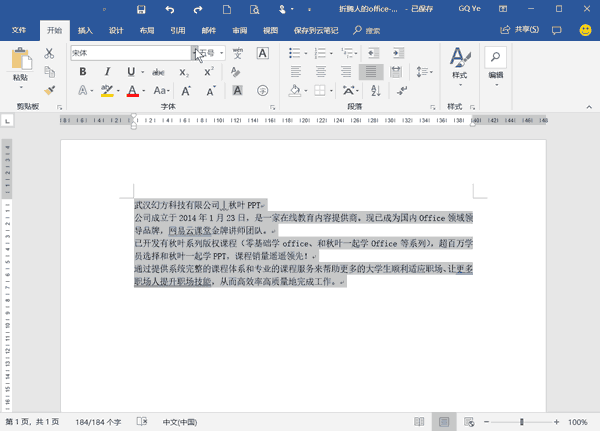The width and height of the screenshot is (600, 431).
Task: Open print preview from quick access toolbar
Action: 254,9
